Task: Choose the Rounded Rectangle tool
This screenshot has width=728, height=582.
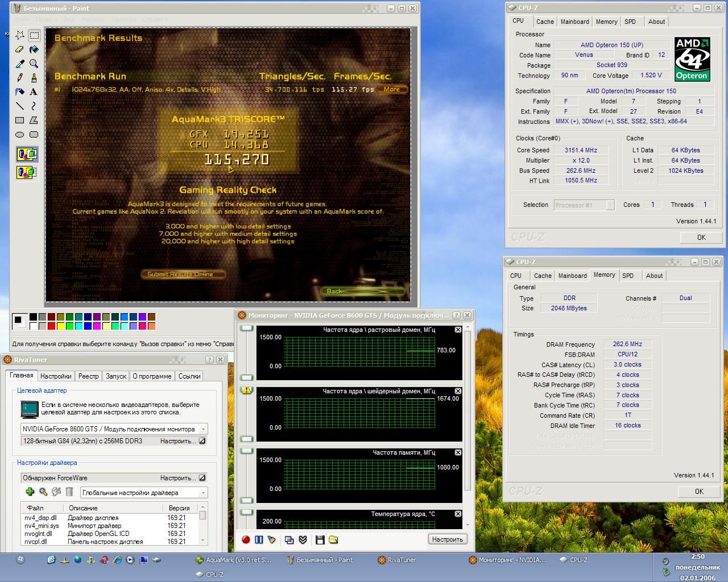Action: coord(34,135)
